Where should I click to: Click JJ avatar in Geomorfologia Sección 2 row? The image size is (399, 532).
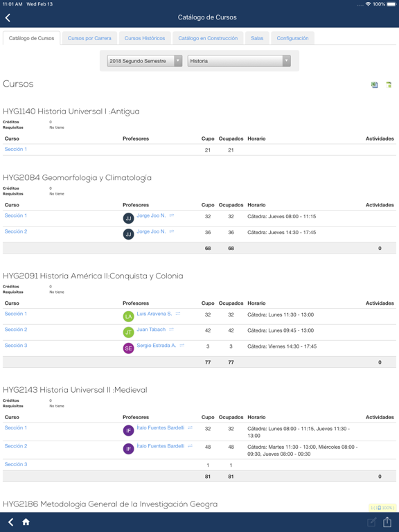(128, 234)
